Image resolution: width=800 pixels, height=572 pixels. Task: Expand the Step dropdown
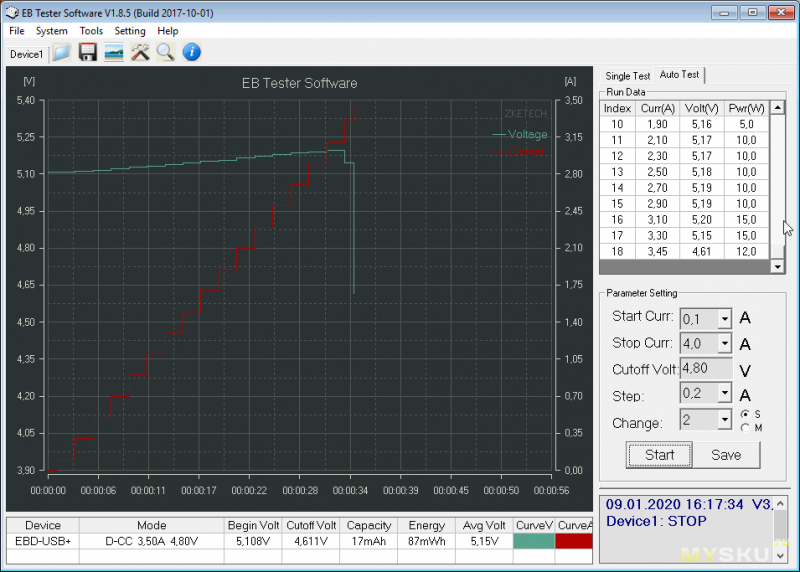pos(724,393)
